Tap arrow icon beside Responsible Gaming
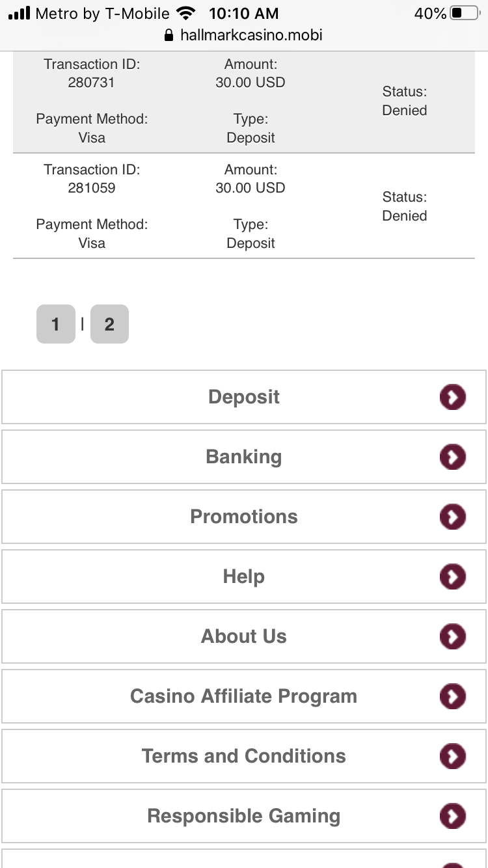This screenshot has width=488, height=868. point(453,816)
